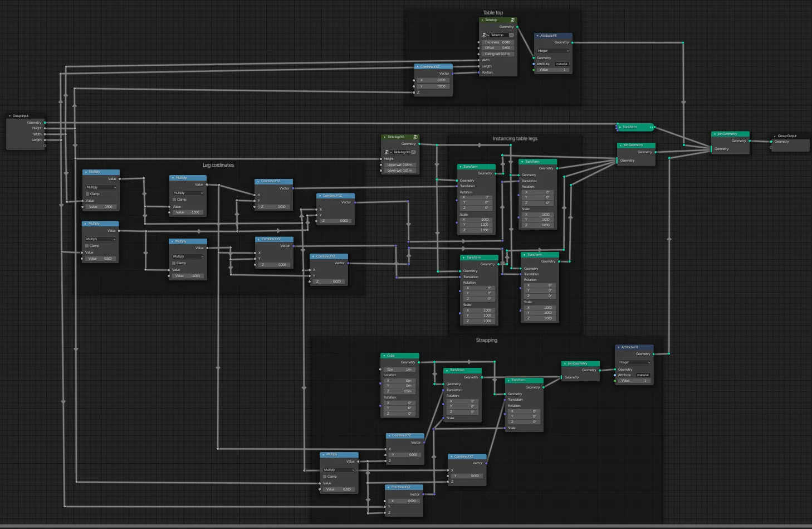Click the node group icon in Table leg.001 header
The image size is (812, 529).
(x=415, y=137)
